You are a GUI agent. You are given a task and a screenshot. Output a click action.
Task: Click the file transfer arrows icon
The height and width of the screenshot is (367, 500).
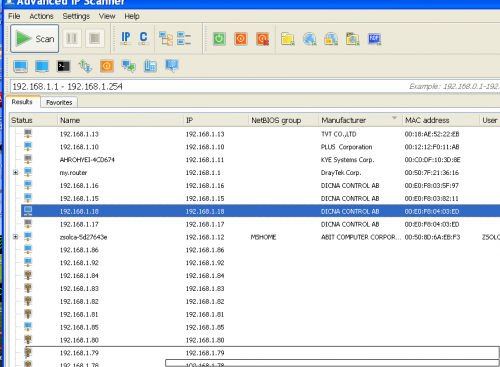coord(85,66)
